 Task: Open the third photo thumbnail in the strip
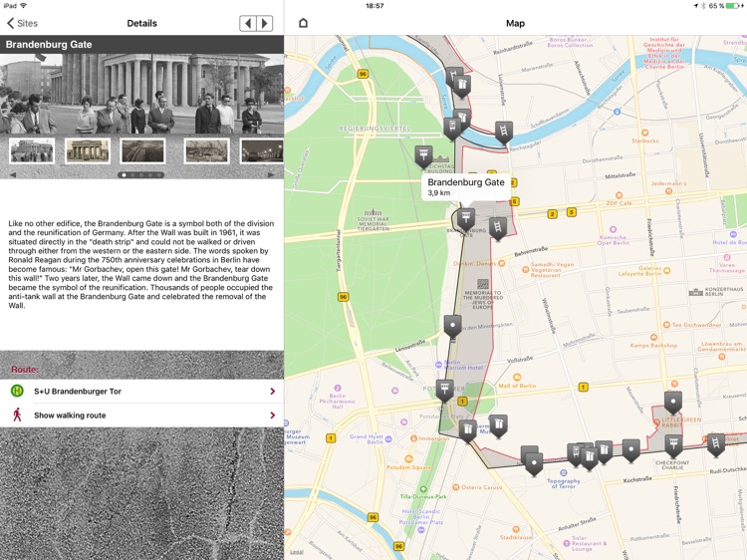142,150
